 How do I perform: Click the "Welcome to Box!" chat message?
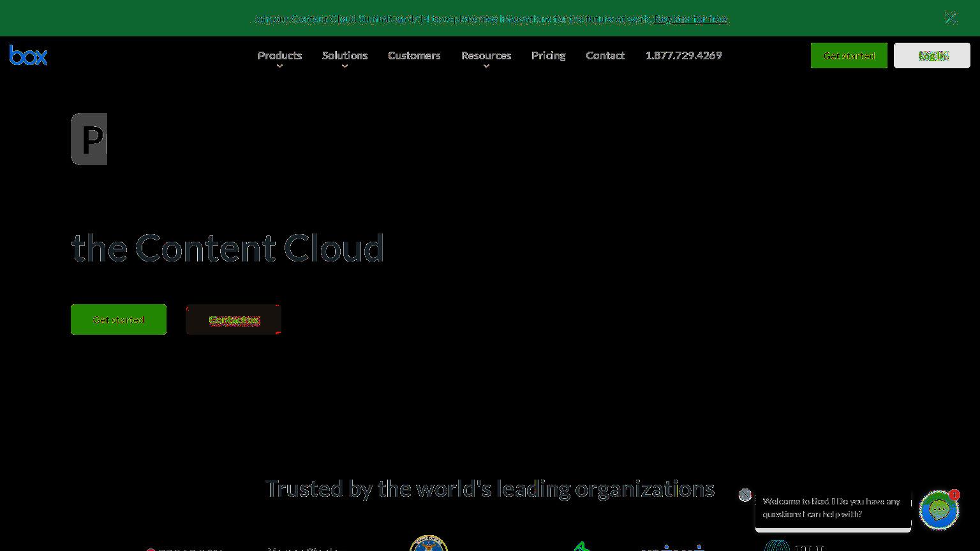click(x=833, y=508)
